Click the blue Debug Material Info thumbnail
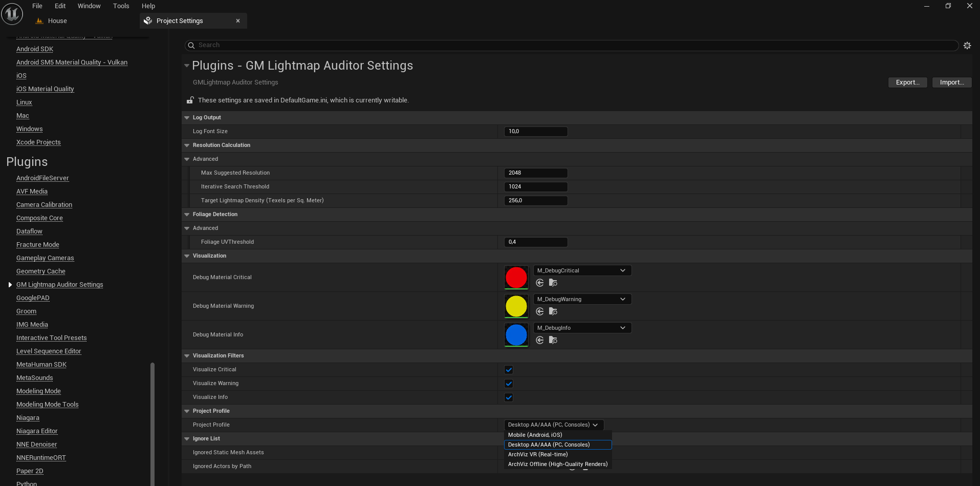The height and width of the screenshot is (486, 980). [x=516, y=335]
